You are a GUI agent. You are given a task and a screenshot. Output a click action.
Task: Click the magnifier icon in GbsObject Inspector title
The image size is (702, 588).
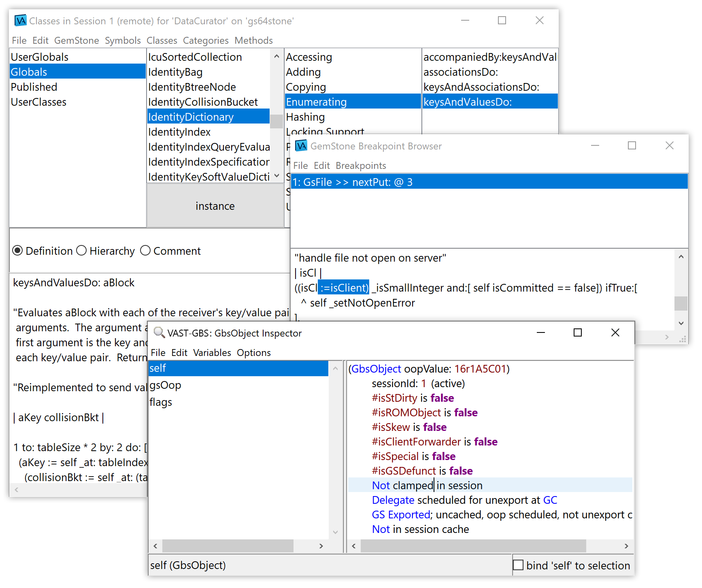pos(160,332)
